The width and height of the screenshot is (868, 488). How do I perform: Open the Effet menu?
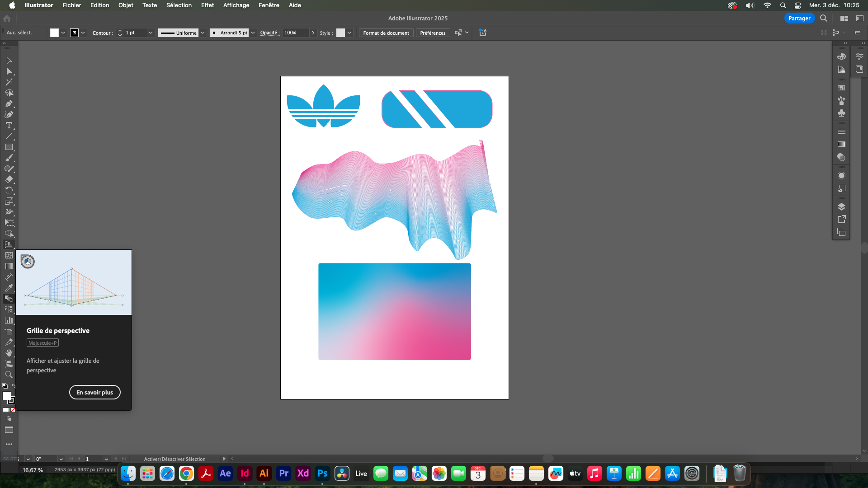(207, 5)
